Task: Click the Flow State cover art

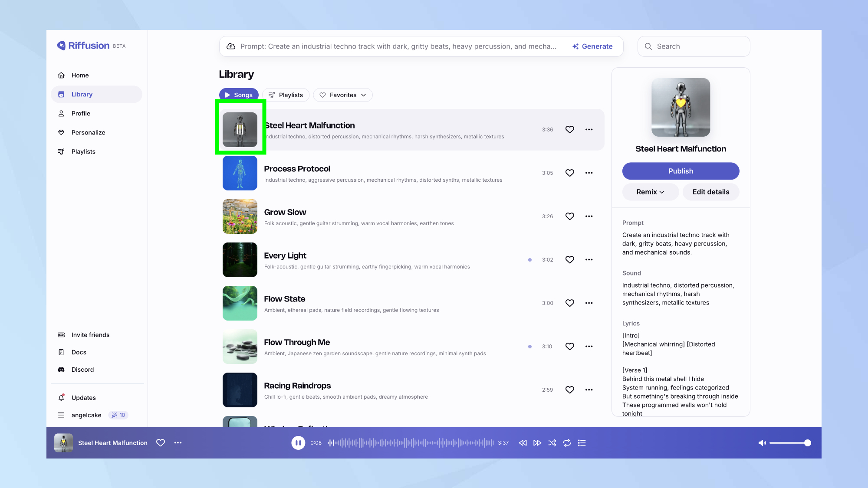Action: click(240, 303)
